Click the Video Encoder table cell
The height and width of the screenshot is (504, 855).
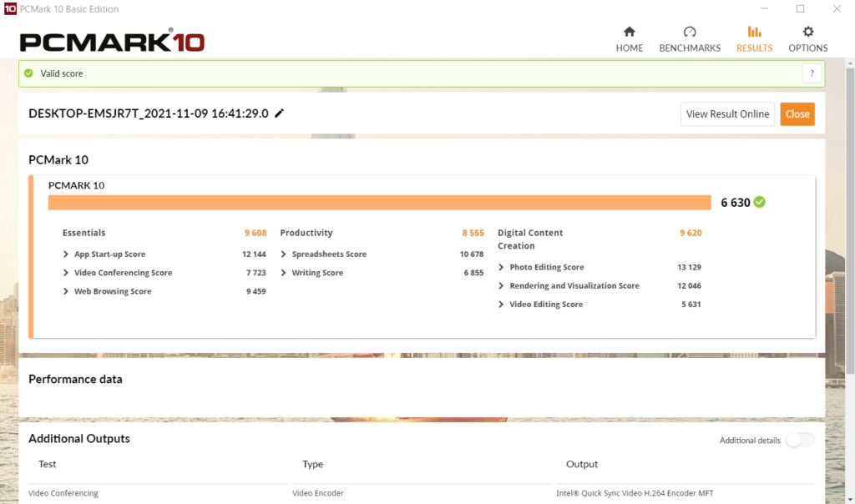click(318, 493)
